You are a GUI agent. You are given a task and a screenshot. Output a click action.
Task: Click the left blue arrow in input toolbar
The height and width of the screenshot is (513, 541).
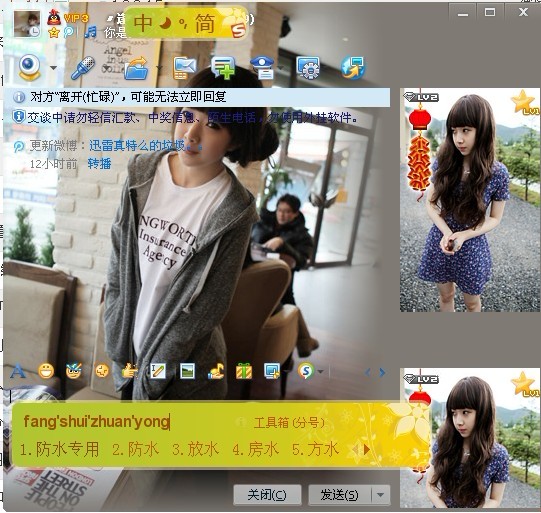(x=367, y=373)
